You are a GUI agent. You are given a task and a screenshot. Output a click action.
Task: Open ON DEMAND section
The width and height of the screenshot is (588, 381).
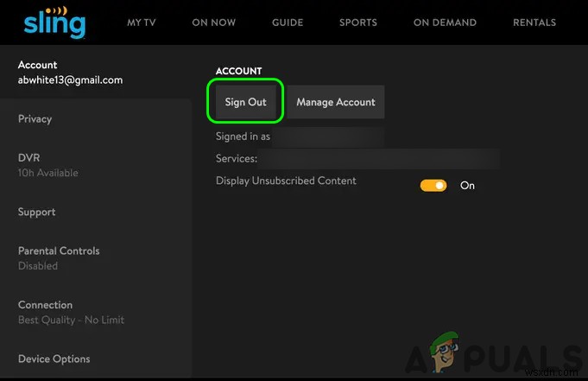445,22
